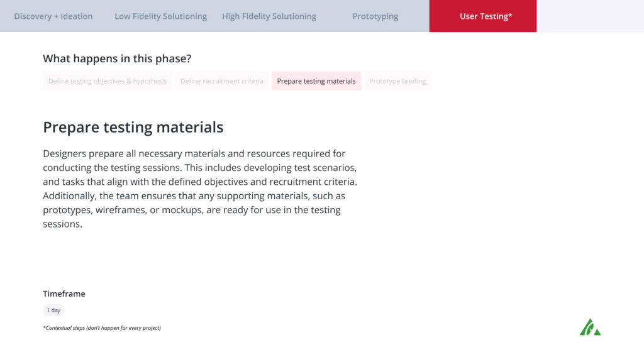Select Define testing objectives & hypothesis step
Image resolution: width=644 pixels, height=362 pixels.
108,81
